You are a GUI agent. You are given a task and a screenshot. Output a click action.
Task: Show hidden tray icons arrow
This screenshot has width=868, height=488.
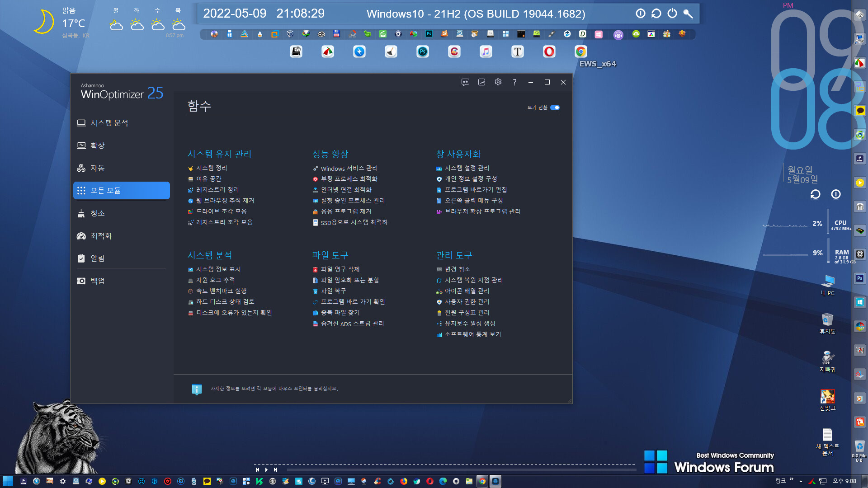point(801,481)
